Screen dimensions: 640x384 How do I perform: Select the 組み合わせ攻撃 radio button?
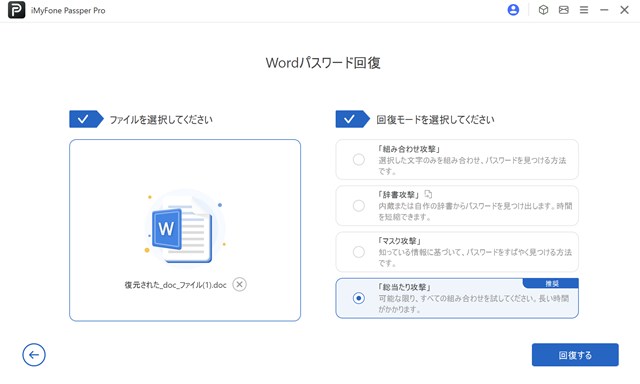coord(359,160)
